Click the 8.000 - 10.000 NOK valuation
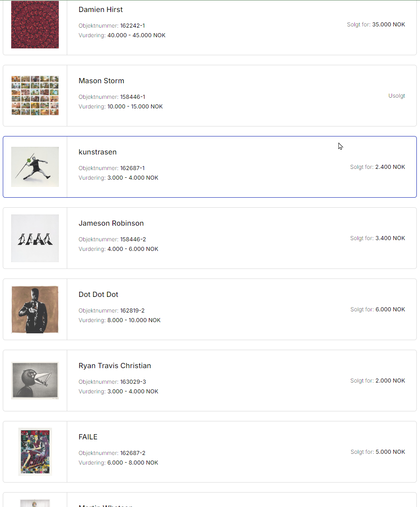 coord(134,320)
